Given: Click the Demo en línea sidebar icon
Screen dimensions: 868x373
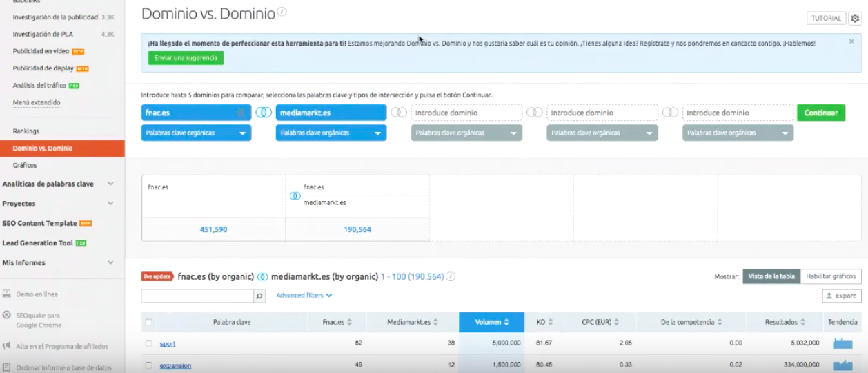Looking at the screenshot, I should [6, 294].
